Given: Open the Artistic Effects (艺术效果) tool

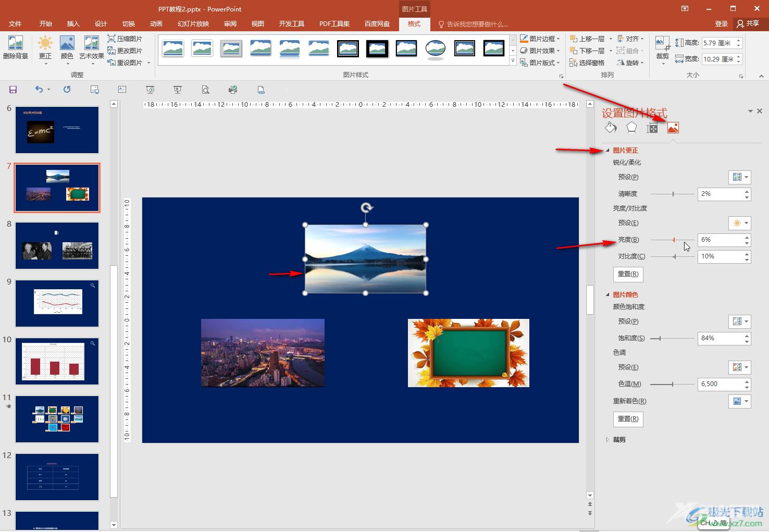Looking at the screenshot, I should 91,47.
